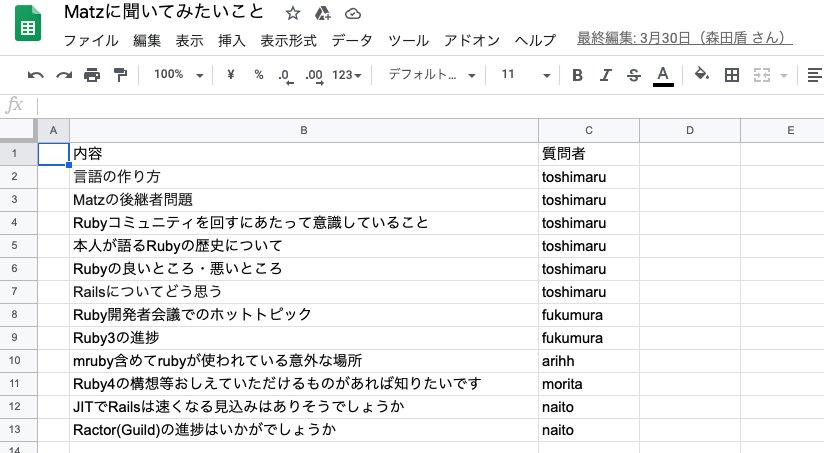Click cell Rubyの良いところ・悪いところ

tap(304, 269)
